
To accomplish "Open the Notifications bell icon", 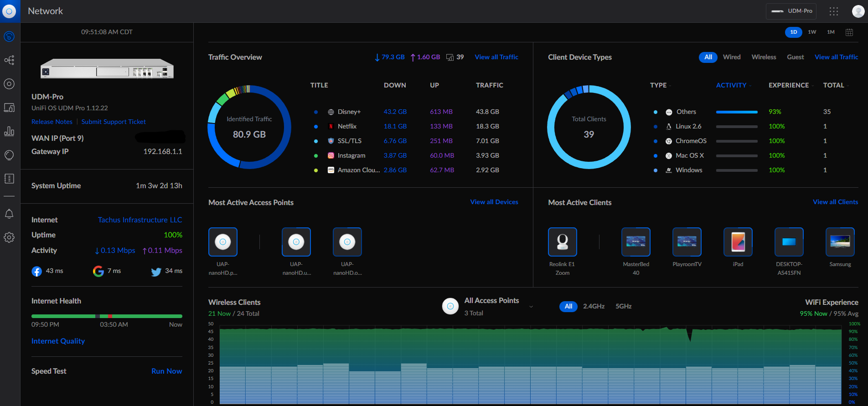I will [9, 214].
